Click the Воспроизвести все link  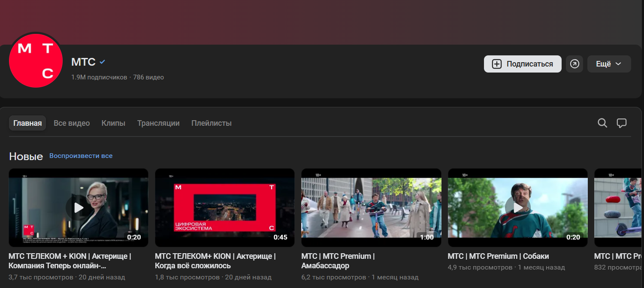point(81,156)
